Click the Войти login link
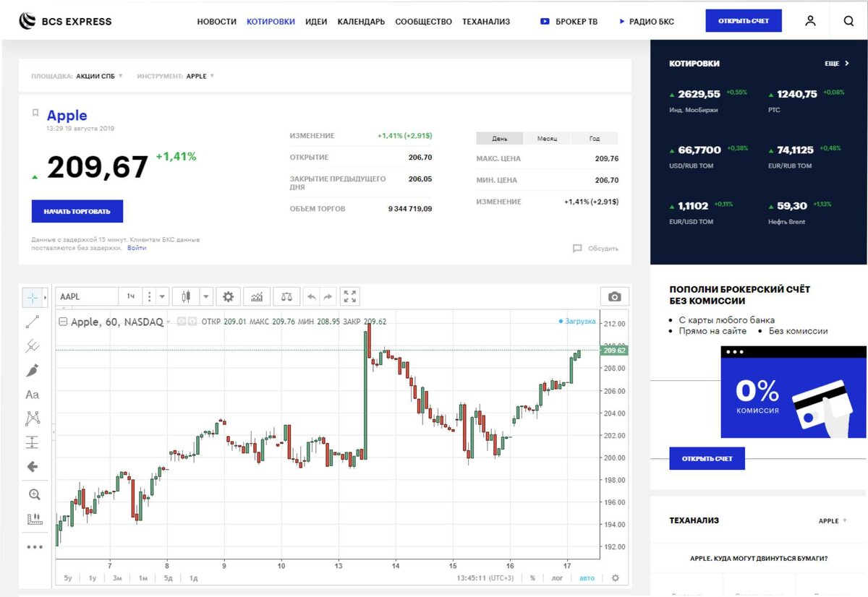 [x=137, y=248]
